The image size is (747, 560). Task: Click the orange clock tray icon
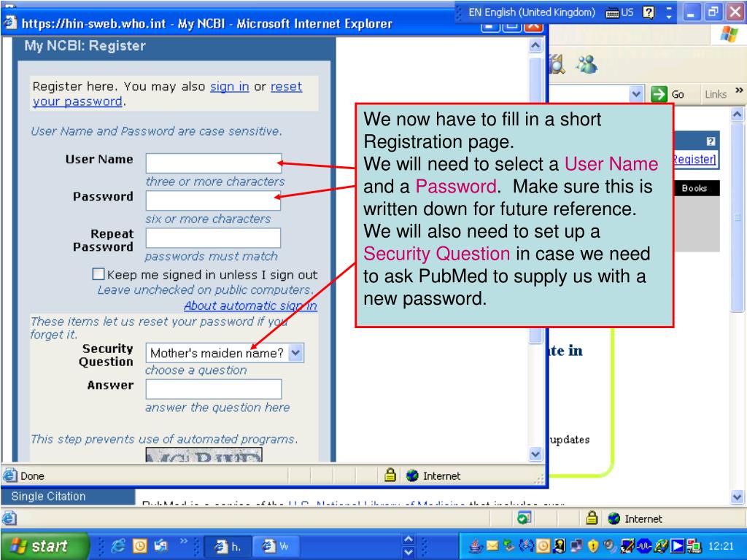543,545
